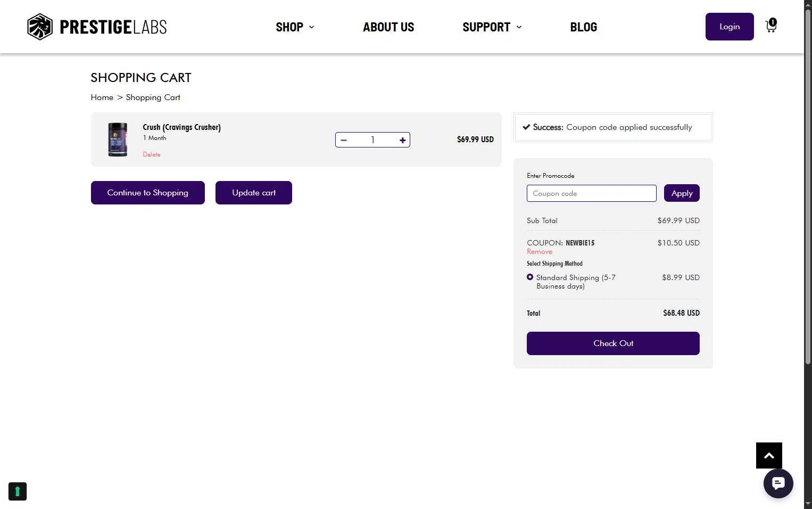Proceed with the Check Out button
The height and width of the screenshot is (509, 812).
[613, 343]
